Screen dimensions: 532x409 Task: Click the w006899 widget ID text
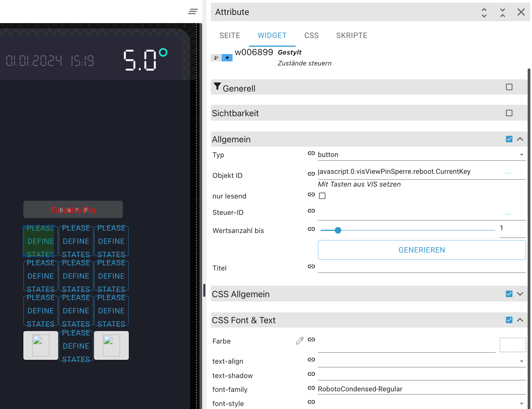tap(254, 52)
